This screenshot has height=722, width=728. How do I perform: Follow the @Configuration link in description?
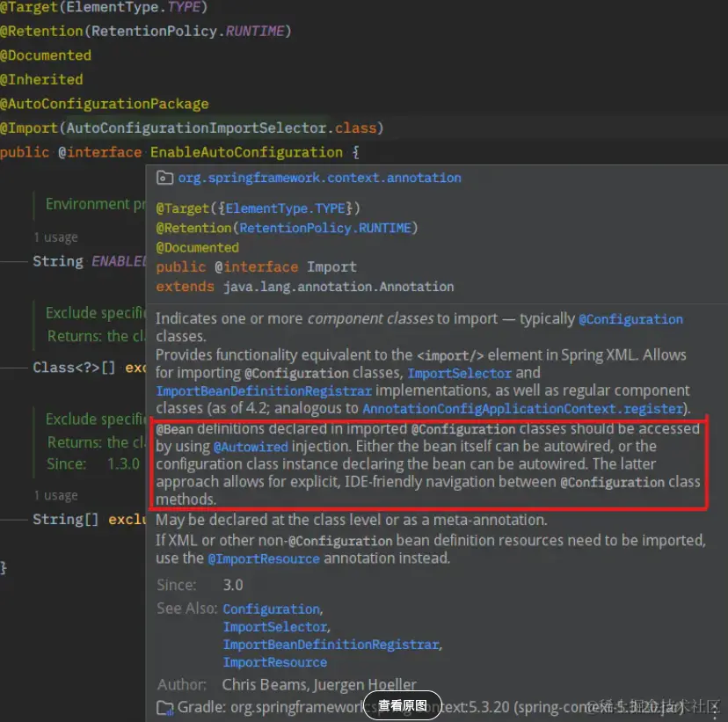630,319
